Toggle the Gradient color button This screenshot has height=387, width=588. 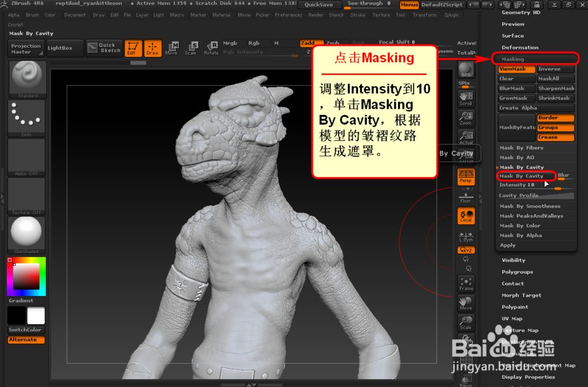coord(26,301)
